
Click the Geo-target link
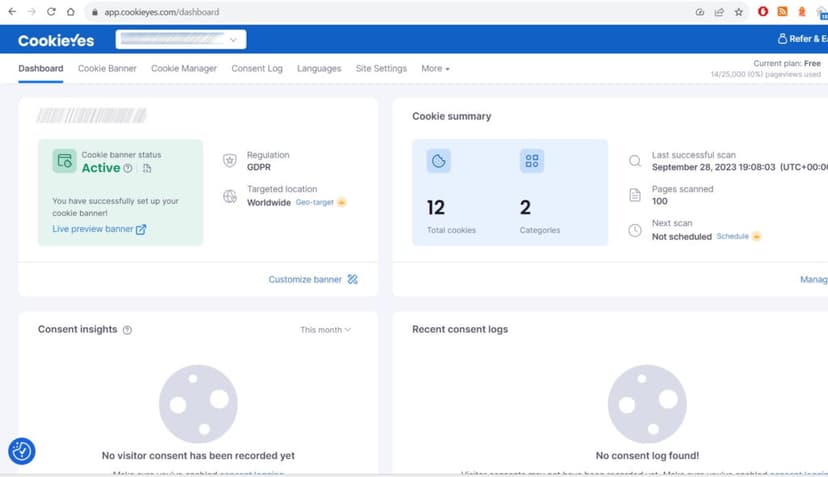(x=314, y=202)
